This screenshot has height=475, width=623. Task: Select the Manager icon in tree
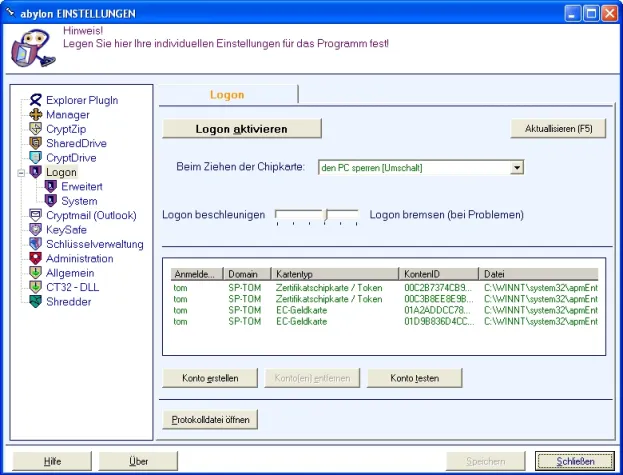click(x=36, y=114)
